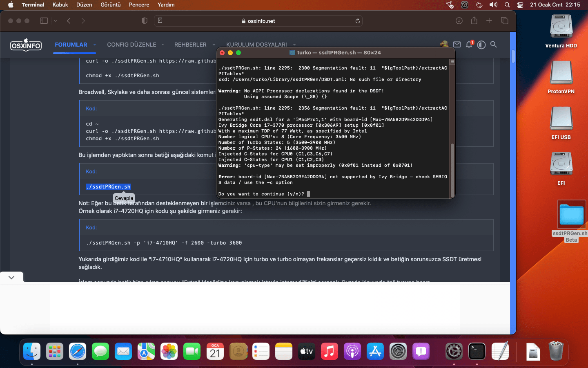Image resolution: width=588 pixels, height=368 pixels.
Task: Expand the CONFIG DÜZENLE dropdown arrow
Action: 163,45
